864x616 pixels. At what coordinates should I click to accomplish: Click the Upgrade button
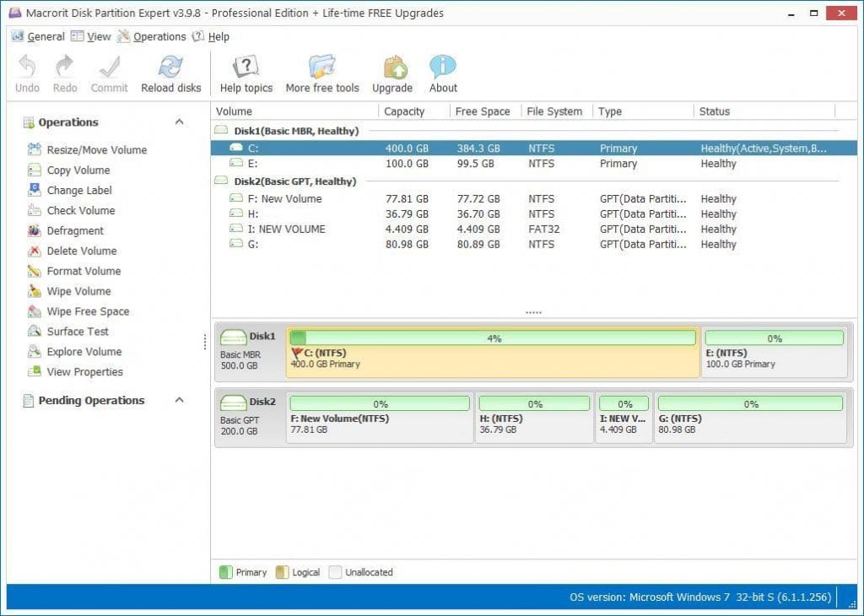(x=392, y=72)
